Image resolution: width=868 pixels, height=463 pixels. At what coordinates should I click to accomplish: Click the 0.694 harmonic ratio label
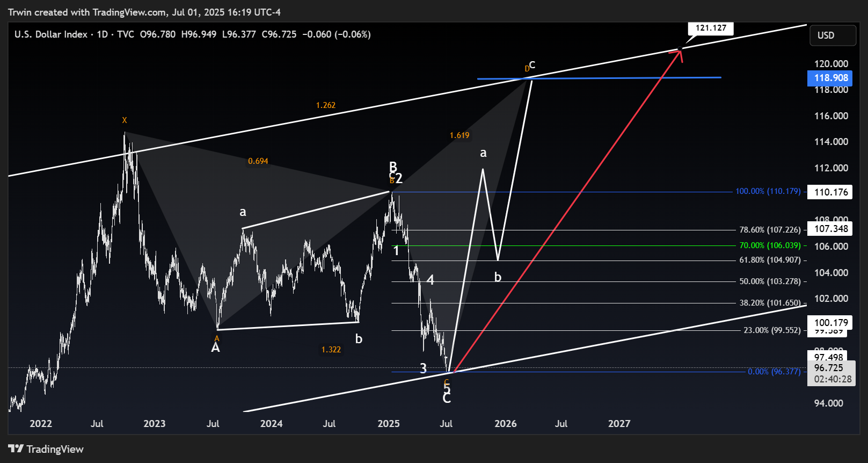(258, 161)
